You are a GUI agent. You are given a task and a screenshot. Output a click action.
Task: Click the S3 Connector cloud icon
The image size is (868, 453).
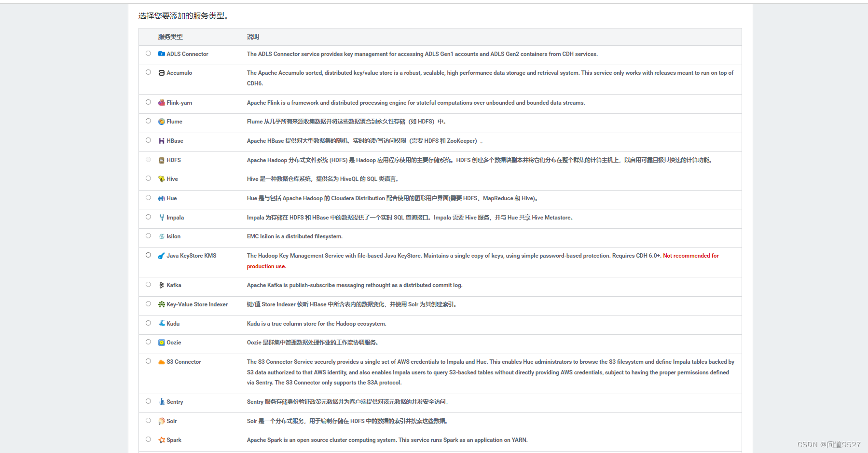point(162,362)
